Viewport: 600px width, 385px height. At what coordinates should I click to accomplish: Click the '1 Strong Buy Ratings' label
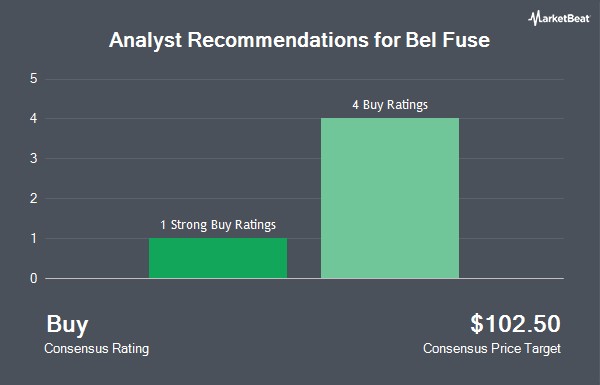pyautogui.click(x=218, y=225)
